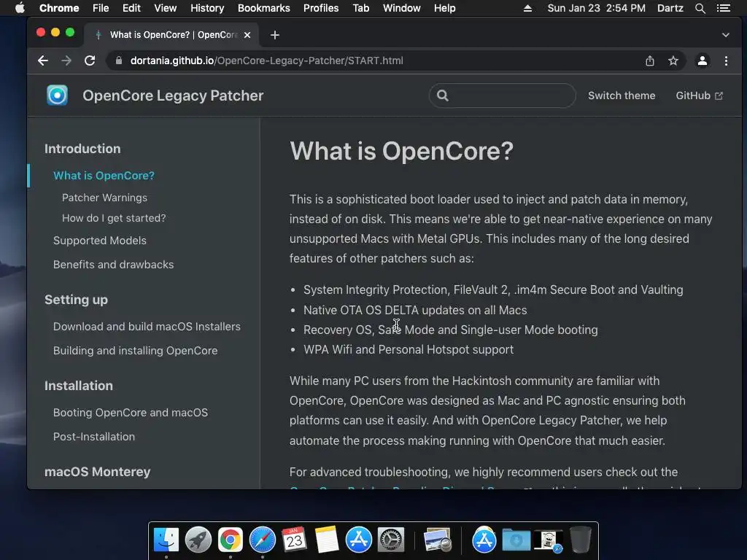The height and width of the screenshot is (560, 747).
Task: Open Safari from the dock
Action: 263,540
